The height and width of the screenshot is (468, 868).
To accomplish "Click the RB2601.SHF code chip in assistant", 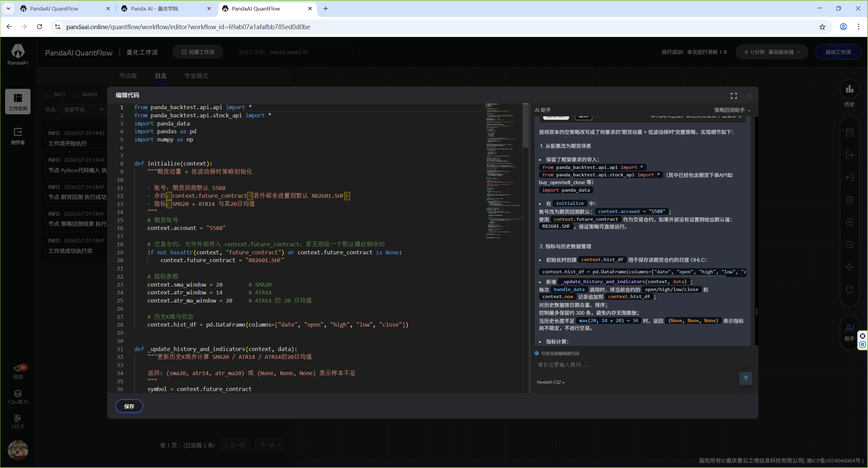I will pyautogui.click(x=556, y=227).
